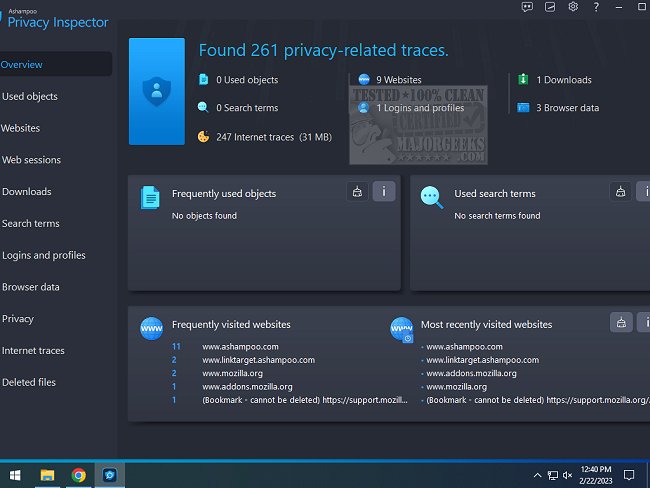Open Downloads in the sidebar
650x488 pixels.
pos(27,192)
